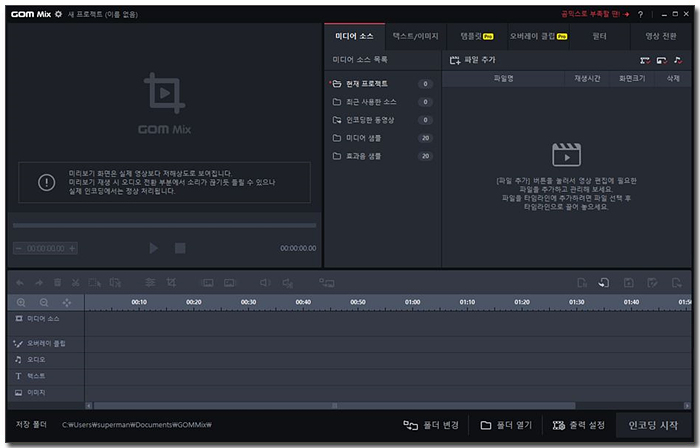Click the 01:00 mark on timeline ruler
Screen dimensions: 700x448
(x=412, y=303)
